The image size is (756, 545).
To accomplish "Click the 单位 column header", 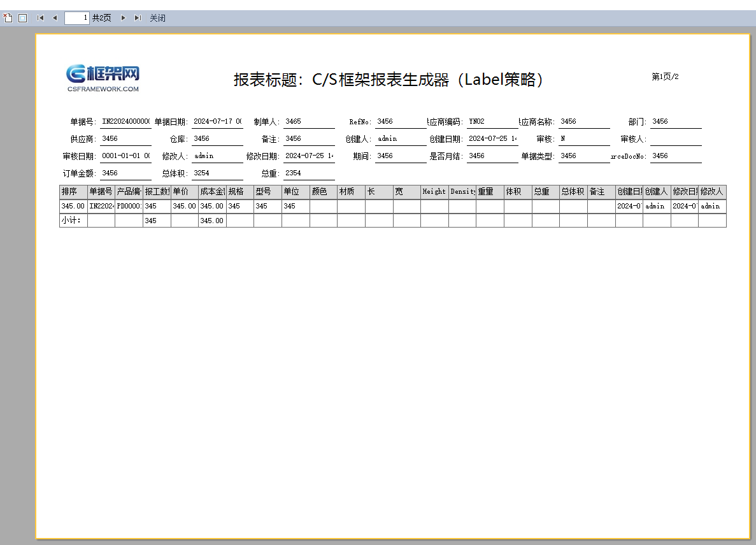I will (296, 192).
